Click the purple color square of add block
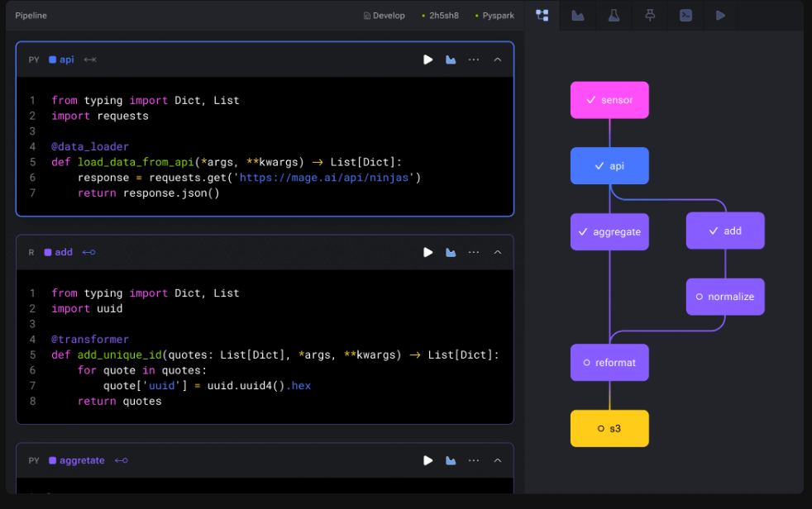 tap(48, 252)
